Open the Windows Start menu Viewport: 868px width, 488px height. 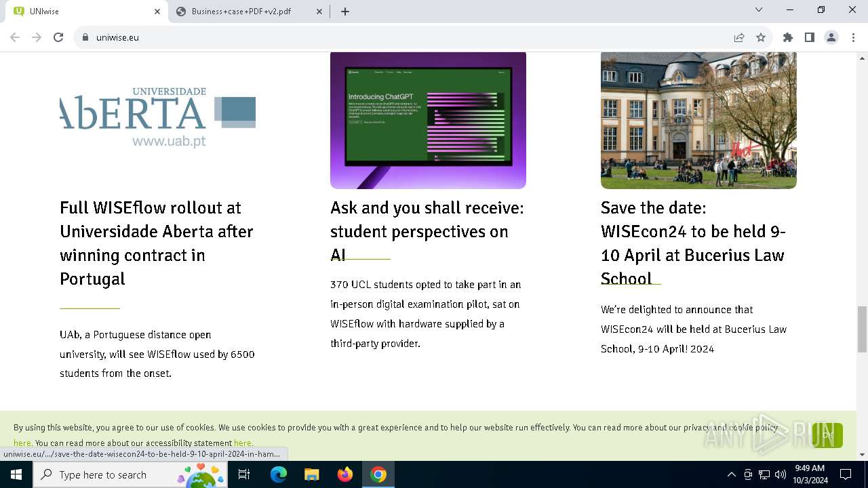tap(16, 474)
